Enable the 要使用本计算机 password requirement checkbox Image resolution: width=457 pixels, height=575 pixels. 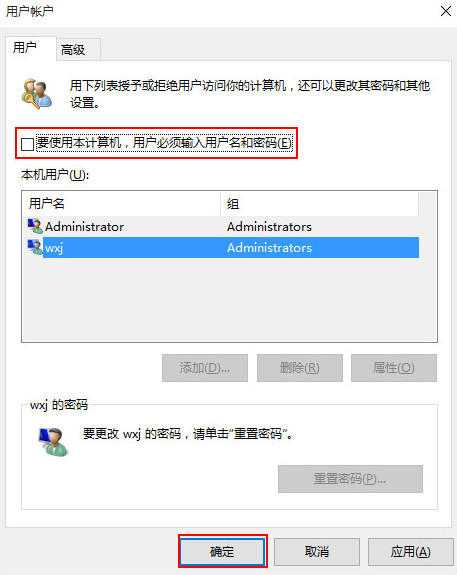pos(28,144)
